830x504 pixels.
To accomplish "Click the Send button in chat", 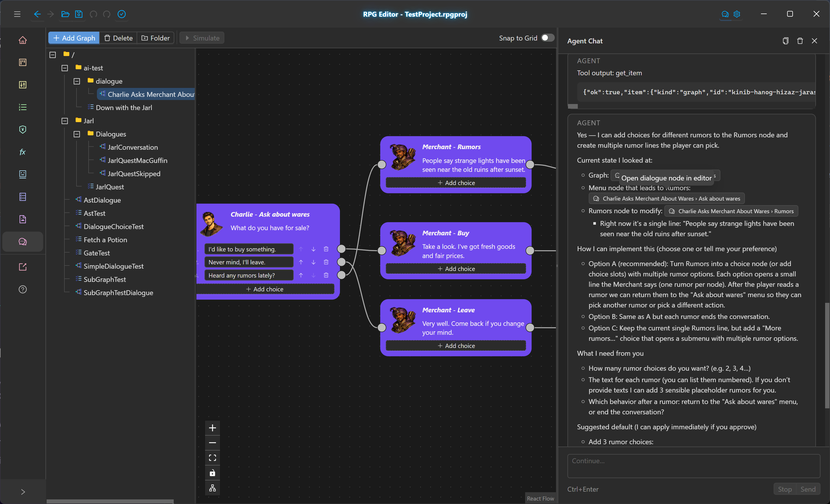I will 808,489.
